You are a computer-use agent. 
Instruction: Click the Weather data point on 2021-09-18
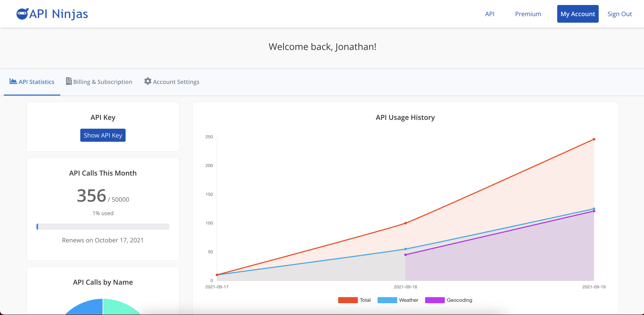tap(406, 249)
